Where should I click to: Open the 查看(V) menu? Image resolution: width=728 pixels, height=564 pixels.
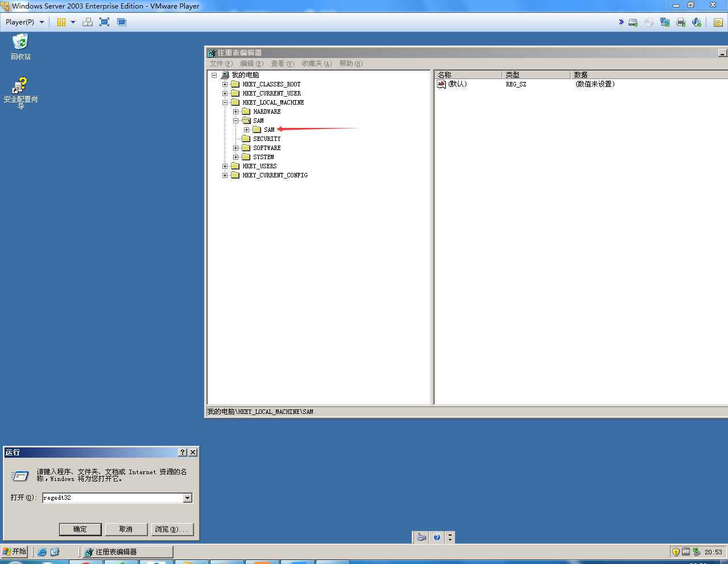click(x=282, y=64)
